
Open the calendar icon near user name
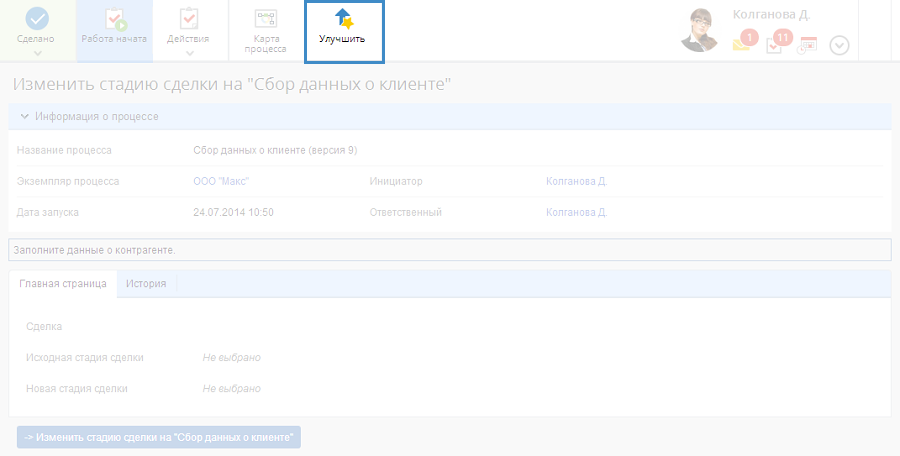pos(807,45)
